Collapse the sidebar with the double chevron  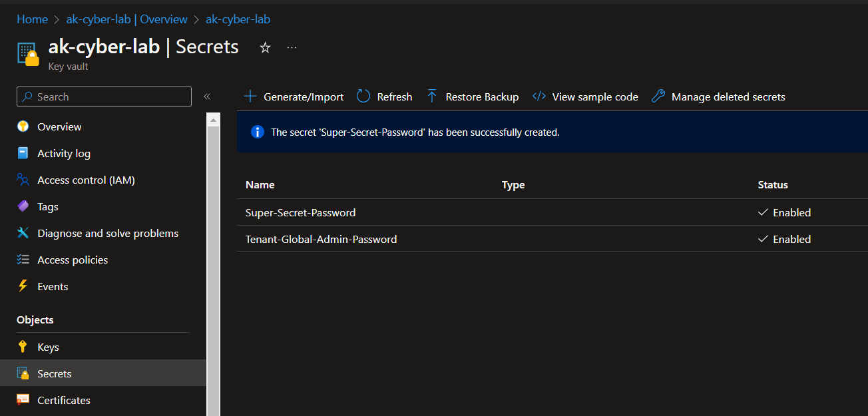tap(207, 97)
